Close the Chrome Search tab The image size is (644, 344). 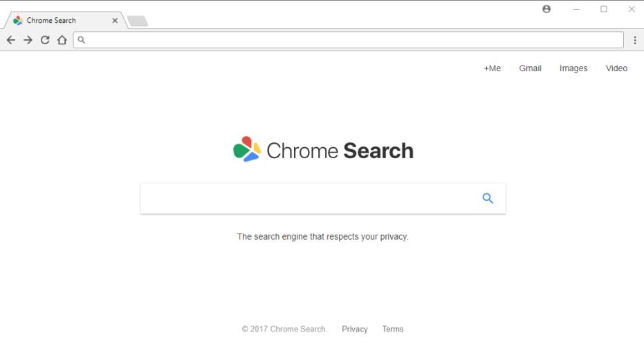coord(115,21)
